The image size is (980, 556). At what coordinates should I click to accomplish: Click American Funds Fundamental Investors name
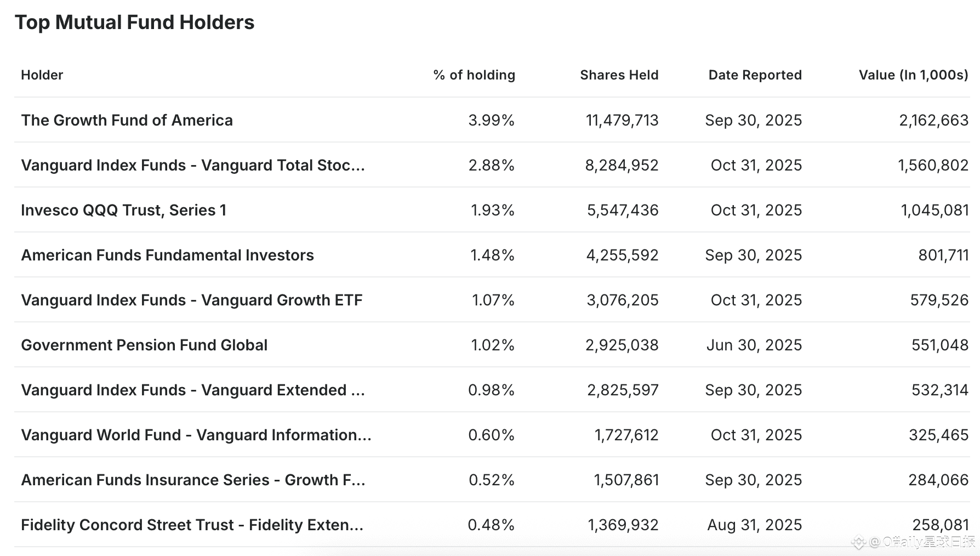pos(167,255)
